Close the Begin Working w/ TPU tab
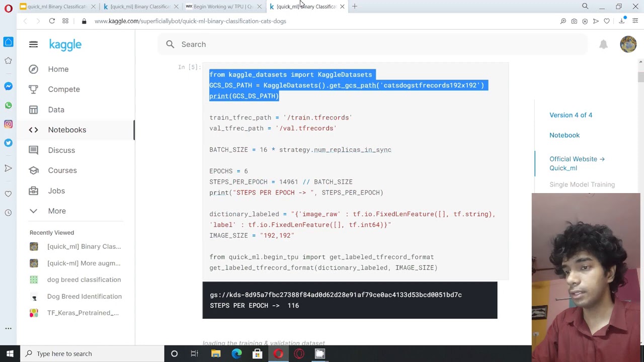The height and width of the screenshot is (362, 644). tap(259, 7)
